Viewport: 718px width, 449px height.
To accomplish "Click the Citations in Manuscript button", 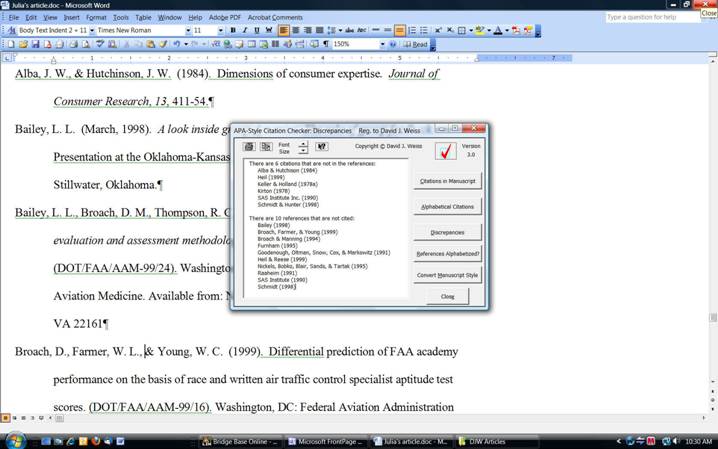I will (x=447, y=181).
